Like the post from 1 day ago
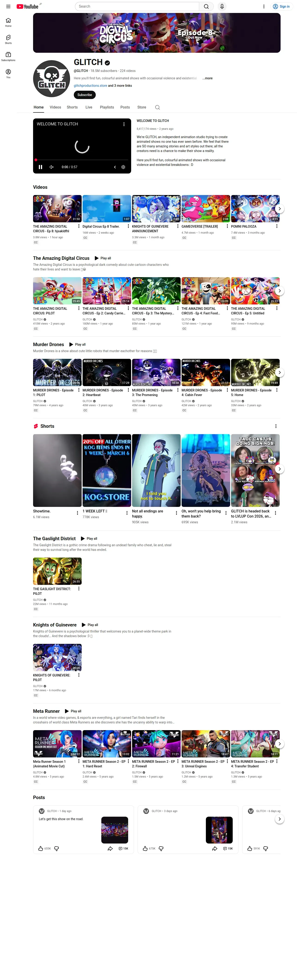Image resolution: width=297 pixels, height=980 pixels. pos(41,848)
